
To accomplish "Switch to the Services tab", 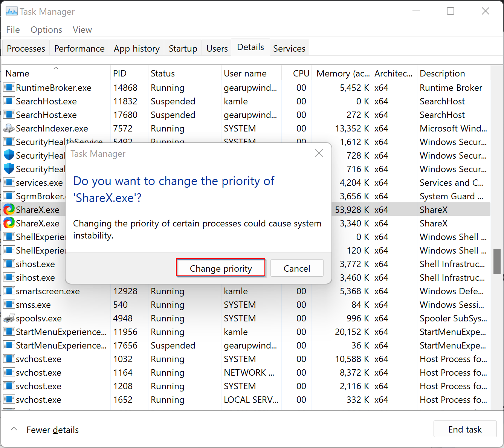I will coord(289,48).
